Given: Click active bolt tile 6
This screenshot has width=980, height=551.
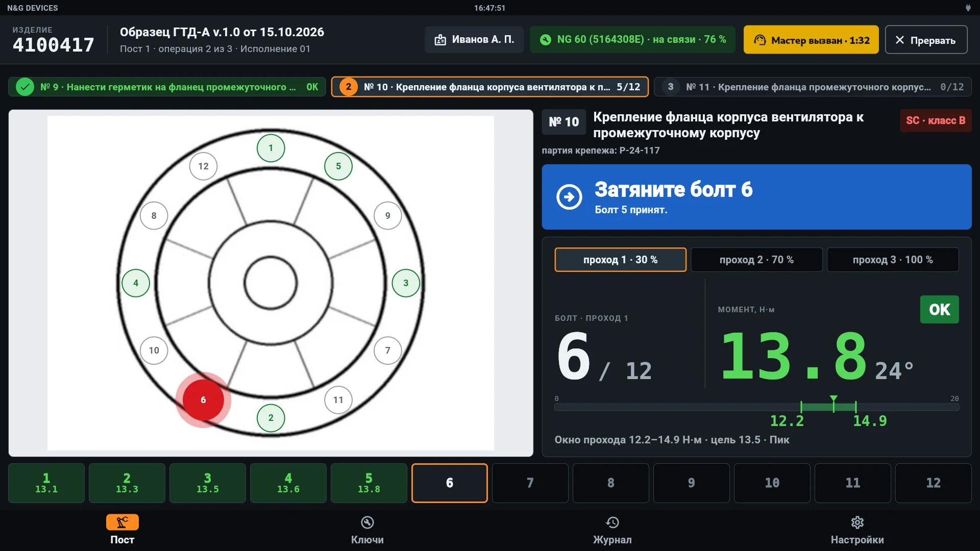Looking at the screenshot, I should pyautogui.click(x=450, y=483).
